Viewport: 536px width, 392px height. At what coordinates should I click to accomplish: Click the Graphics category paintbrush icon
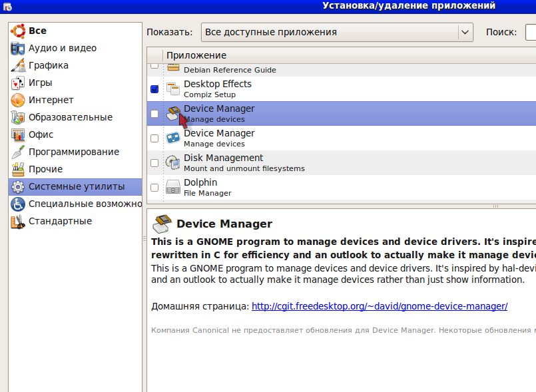18,65
